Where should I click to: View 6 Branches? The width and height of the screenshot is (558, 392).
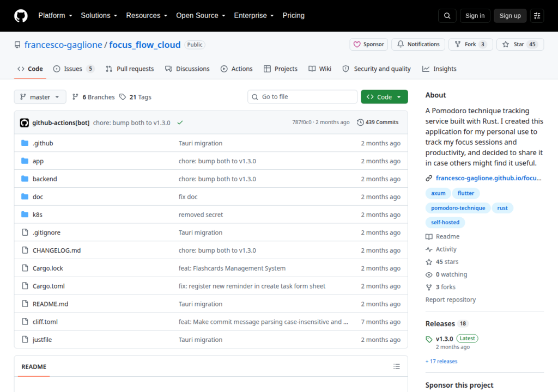click(x=94, y=97)
